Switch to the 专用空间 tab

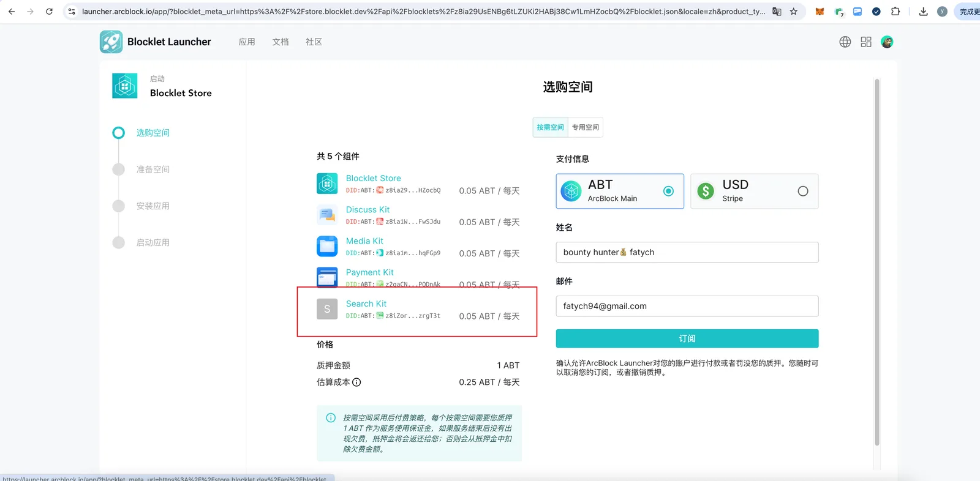(x=586, y=127)
